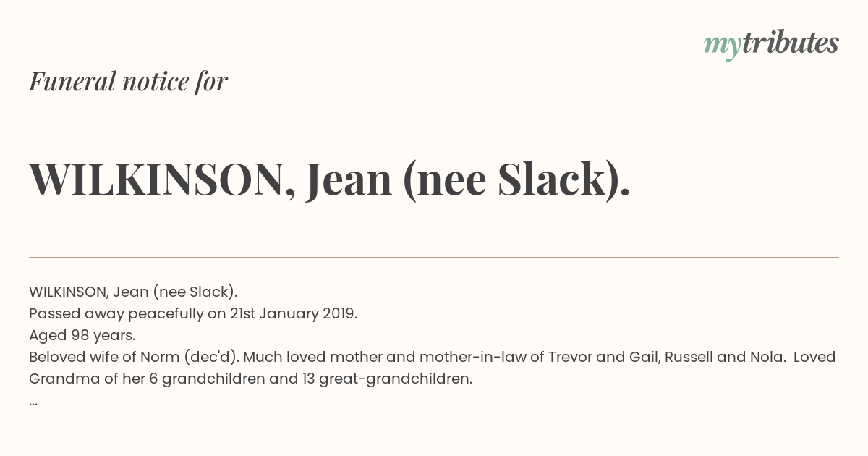Image resolution: width=868 pixels, height=456 pixels.
Task: Click the horizontal divider line below the title
Action: 434,257
